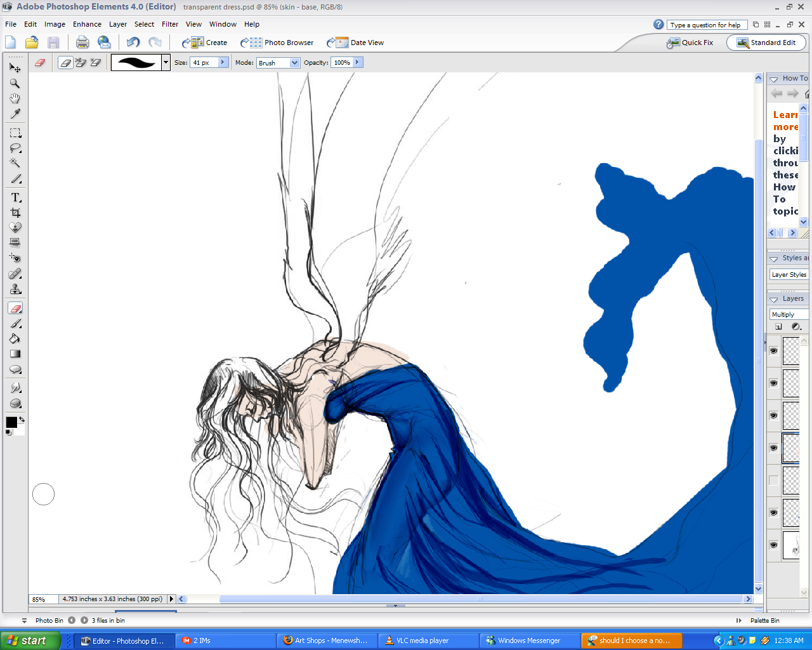
Task: Select the Eyedropper tool
Action: tap(15, 114)
